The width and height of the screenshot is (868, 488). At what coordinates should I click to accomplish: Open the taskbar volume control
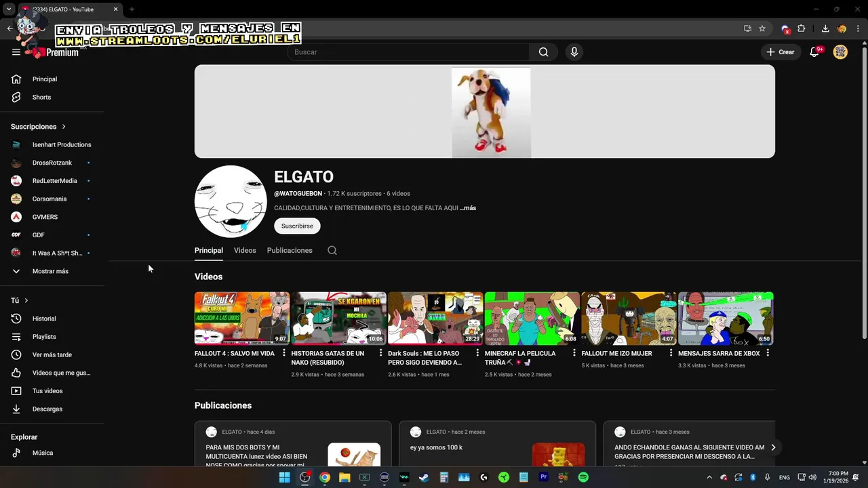(x=812, y=477)
